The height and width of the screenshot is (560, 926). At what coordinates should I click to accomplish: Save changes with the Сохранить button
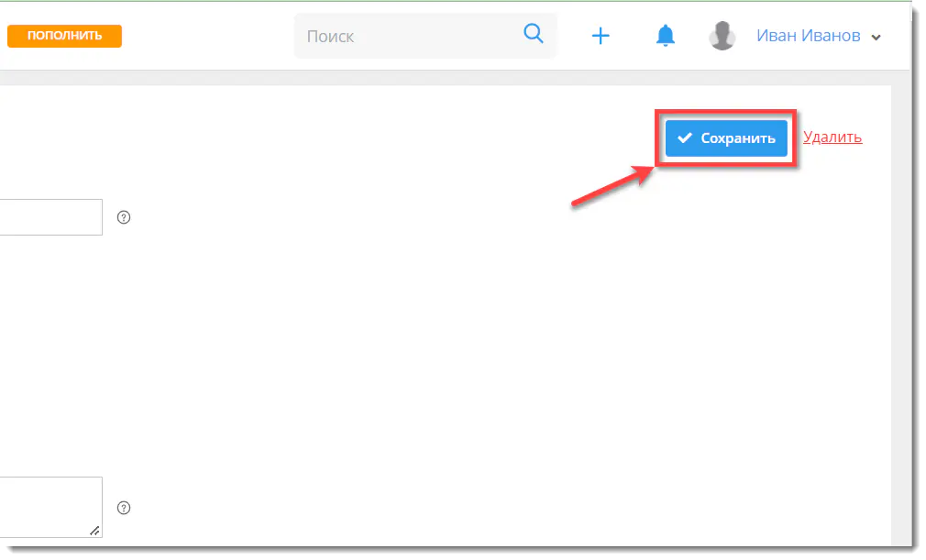726,138
